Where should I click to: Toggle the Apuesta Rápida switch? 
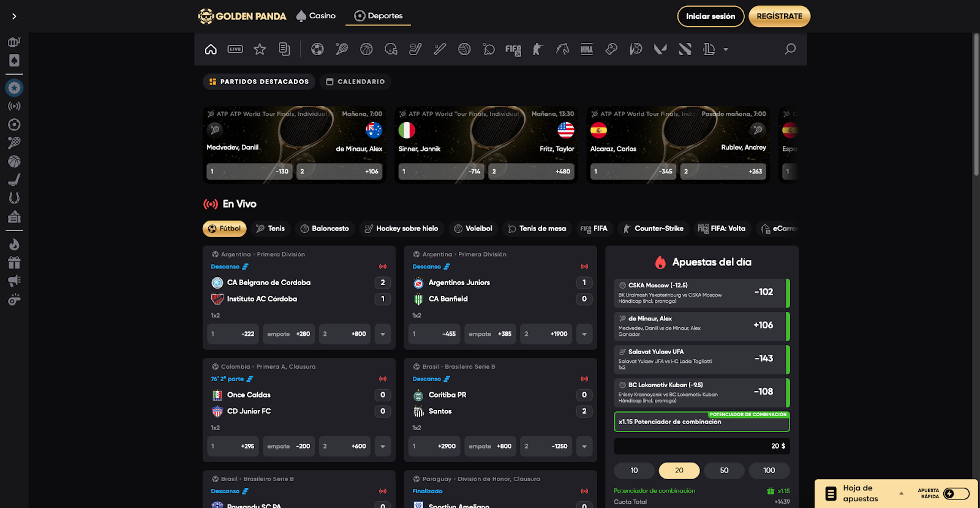(x=956, y=494)
